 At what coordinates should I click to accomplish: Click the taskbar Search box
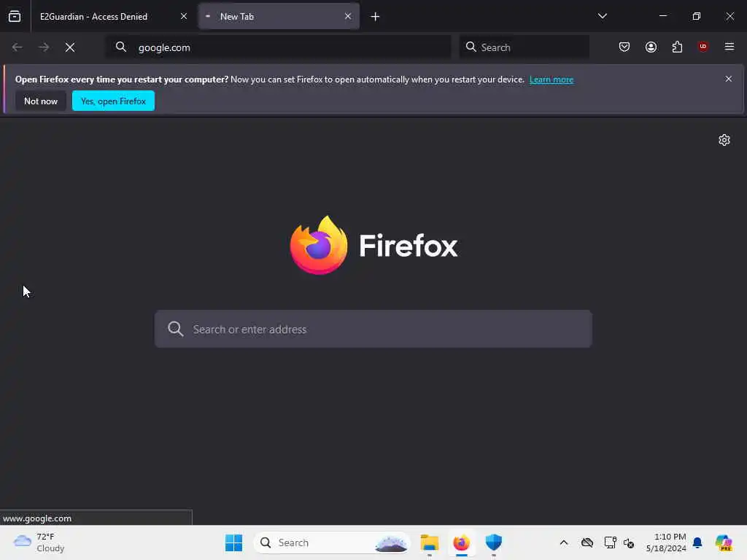click(x=332, y=542)
